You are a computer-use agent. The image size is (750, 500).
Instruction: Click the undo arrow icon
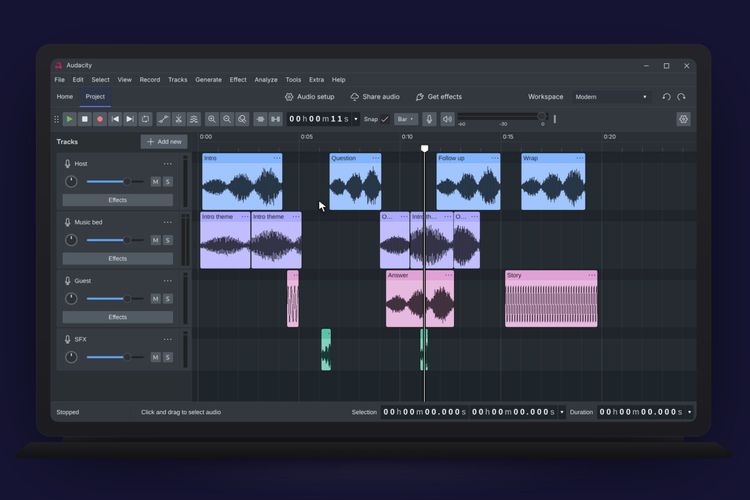[x=666, y=97]
